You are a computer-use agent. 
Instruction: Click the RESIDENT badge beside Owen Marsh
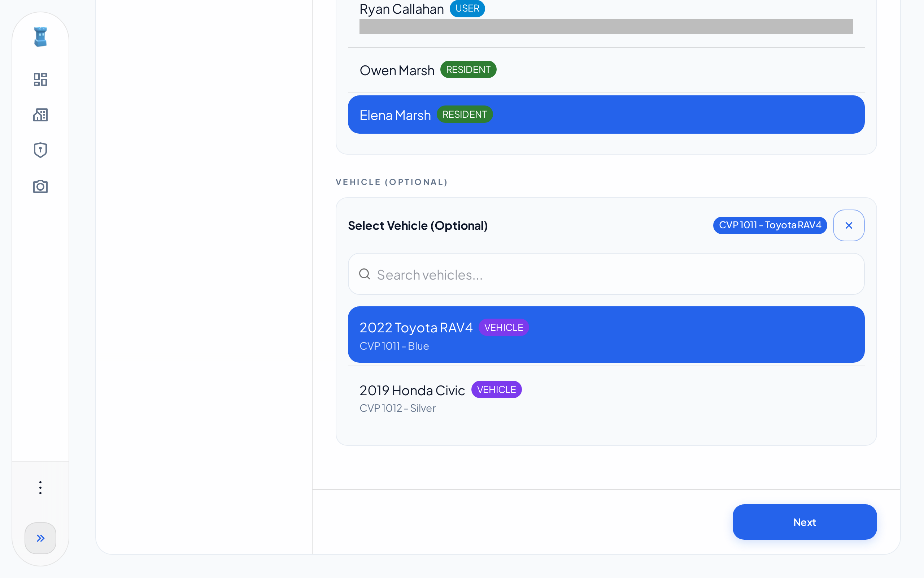[x=468, y=70]
